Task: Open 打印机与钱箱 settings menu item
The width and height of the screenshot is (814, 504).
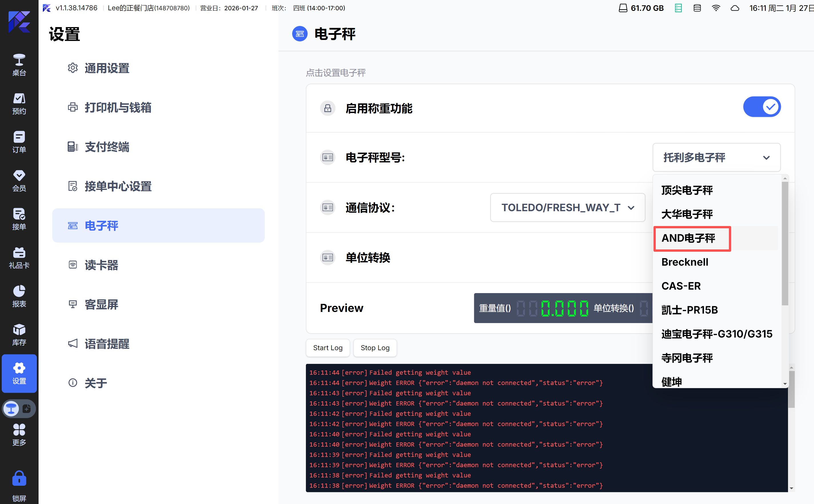Action: [x=118, y=108]
